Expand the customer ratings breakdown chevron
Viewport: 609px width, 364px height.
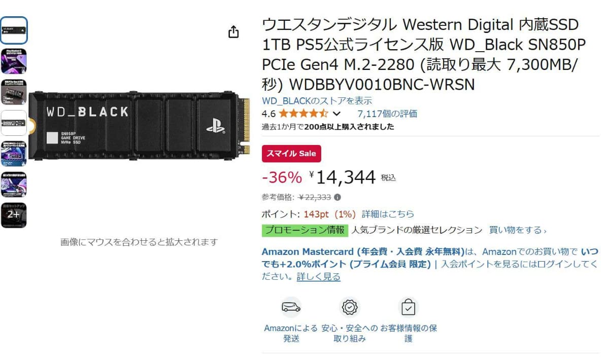[x=336, y=114]
